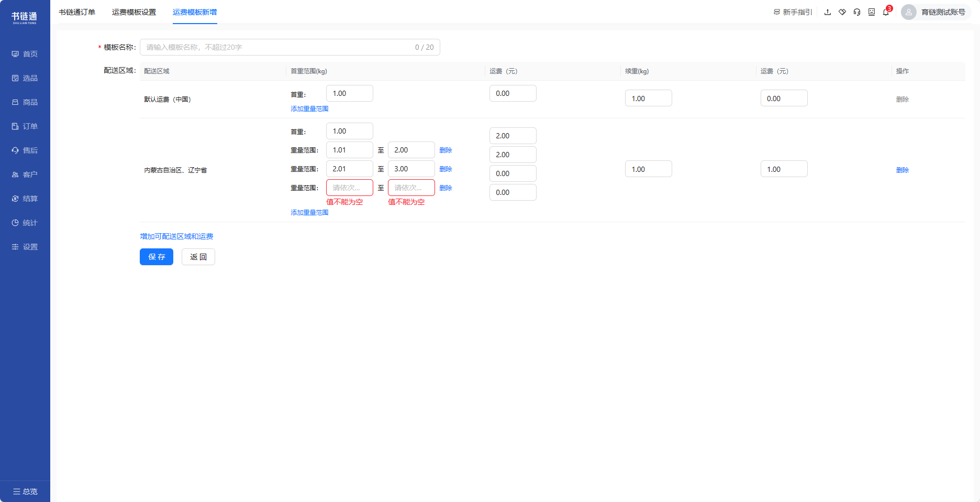The width and height of the screenshot is (980, 502).
Task: Click 操作 column header
Action: point(903,71)
